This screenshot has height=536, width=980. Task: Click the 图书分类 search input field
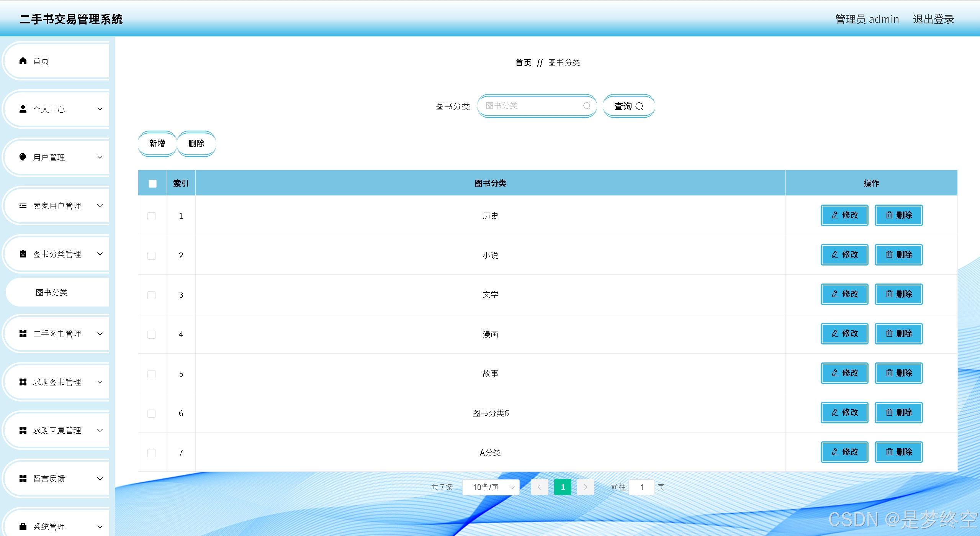537,106
